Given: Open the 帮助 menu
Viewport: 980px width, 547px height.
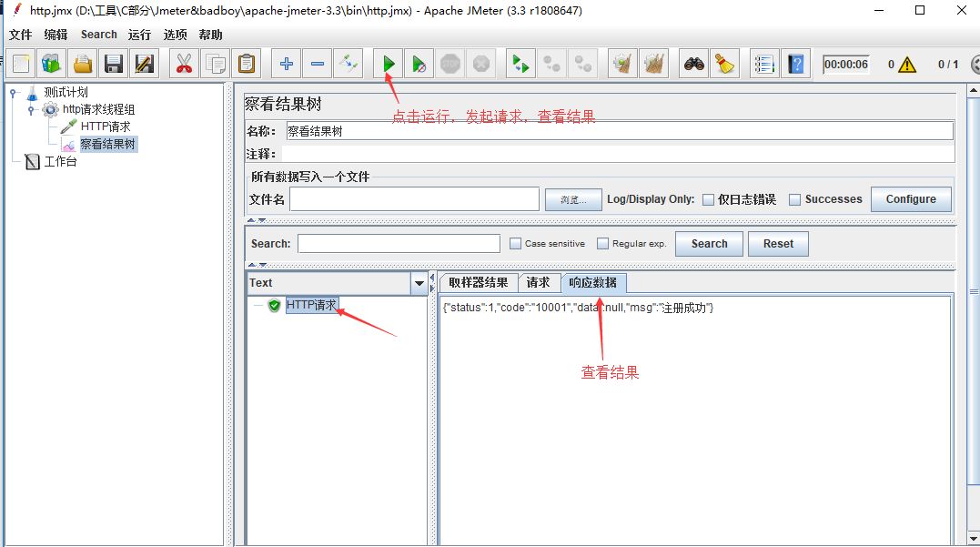Looking at the screenshot, I should 210,35.
